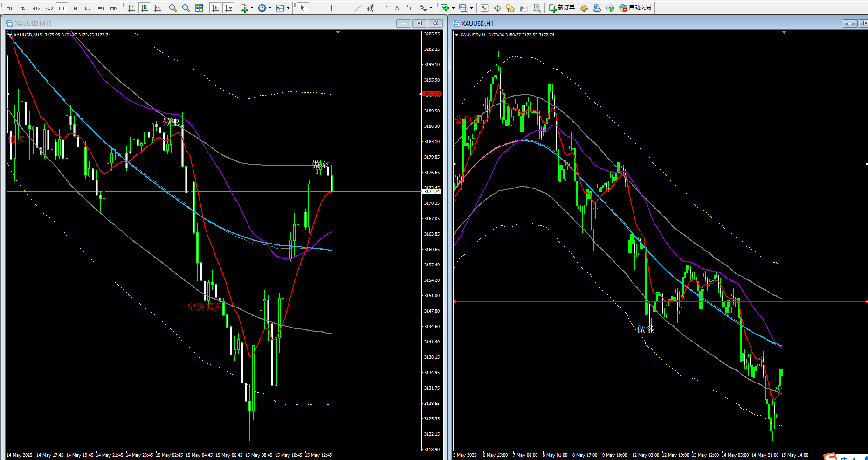This screenshot has height=460, width=868.
Task: Select the crosshair tool
Action: coord(316,8)
